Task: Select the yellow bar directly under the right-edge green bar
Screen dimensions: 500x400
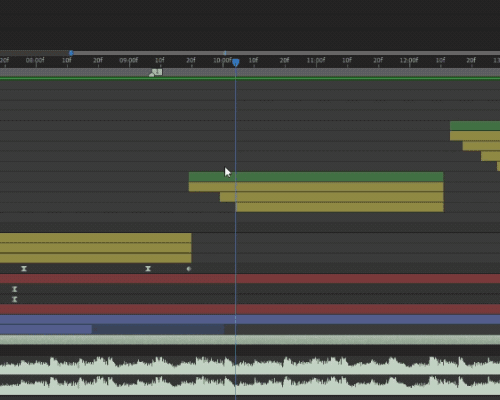Action: [475, 136]
